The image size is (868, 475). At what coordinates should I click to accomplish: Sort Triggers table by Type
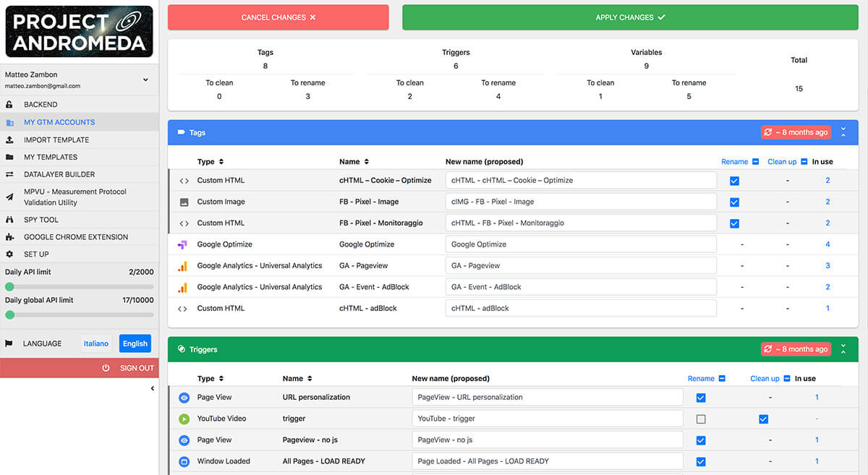(221, 379)
